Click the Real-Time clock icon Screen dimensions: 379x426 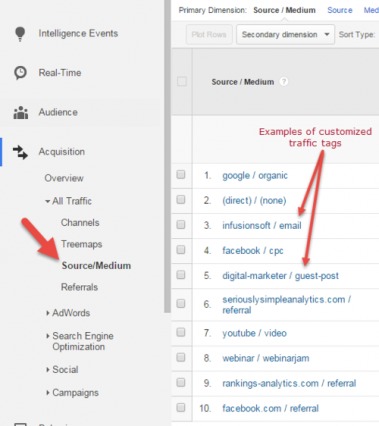click(x=20, y=73)
